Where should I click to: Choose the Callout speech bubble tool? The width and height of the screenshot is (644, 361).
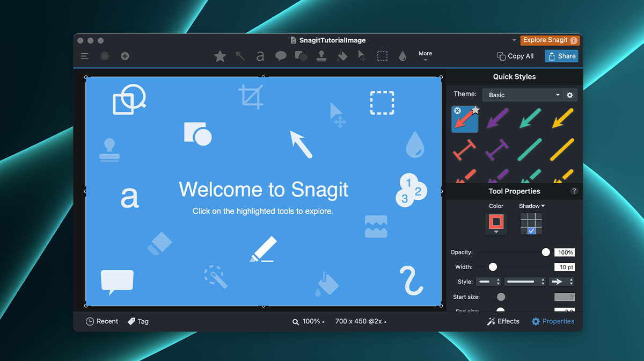[x=281, y=56]
